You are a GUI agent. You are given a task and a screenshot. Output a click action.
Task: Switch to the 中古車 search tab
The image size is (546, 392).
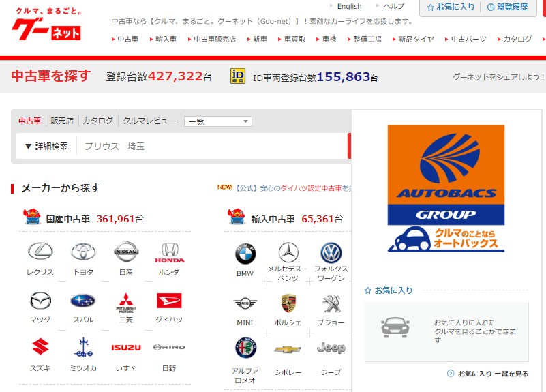coord(29,121)
